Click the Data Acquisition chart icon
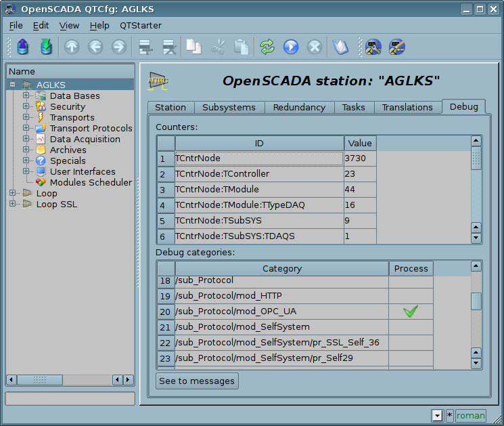 [x=41, y=139]
